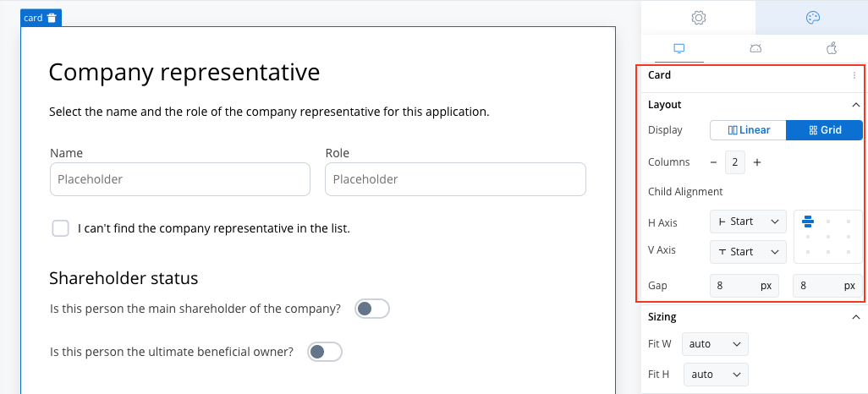The image size is (868, 394).
Task: Switch to the palette styling tab
Action: [x=812, y=18]
